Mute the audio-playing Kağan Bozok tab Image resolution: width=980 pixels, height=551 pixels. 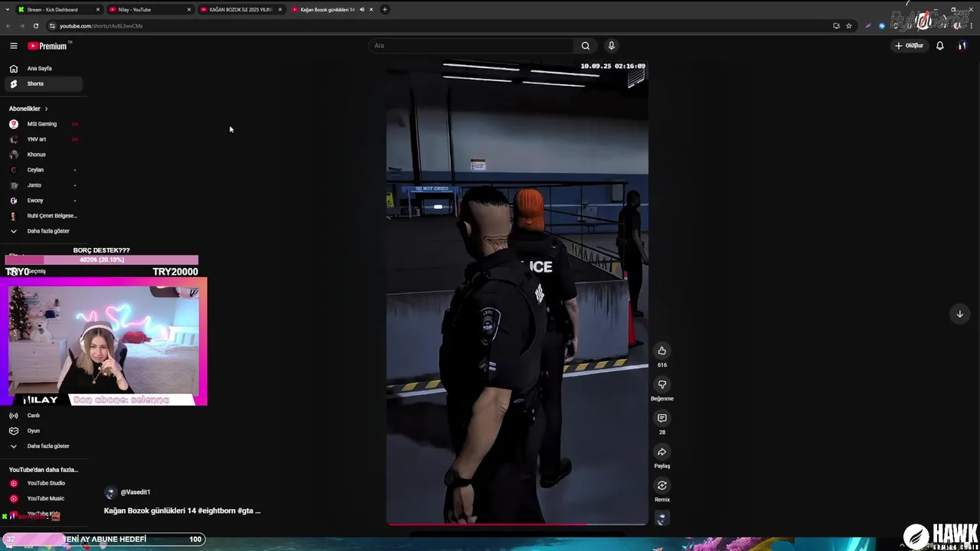click(x=362, y=9)
